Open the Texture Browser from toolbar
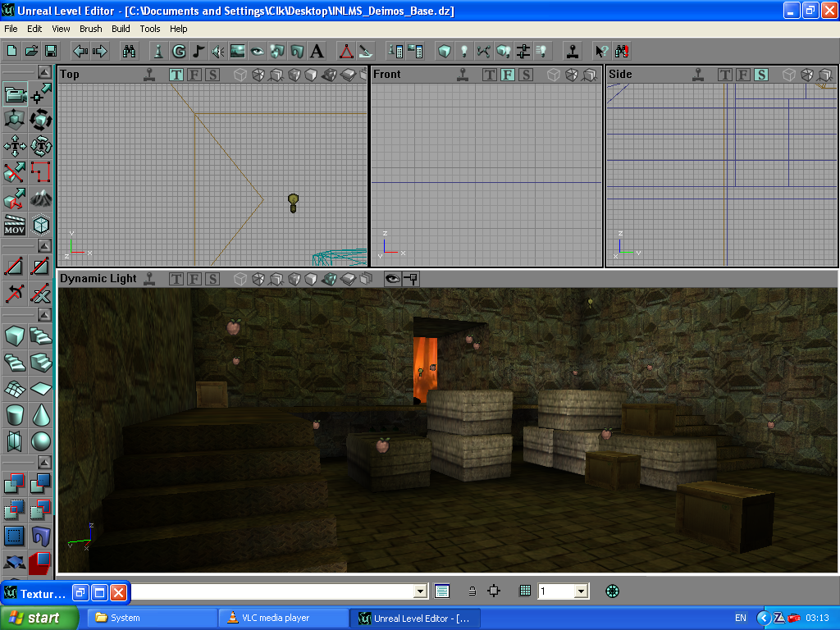 [x=238, y=51]
